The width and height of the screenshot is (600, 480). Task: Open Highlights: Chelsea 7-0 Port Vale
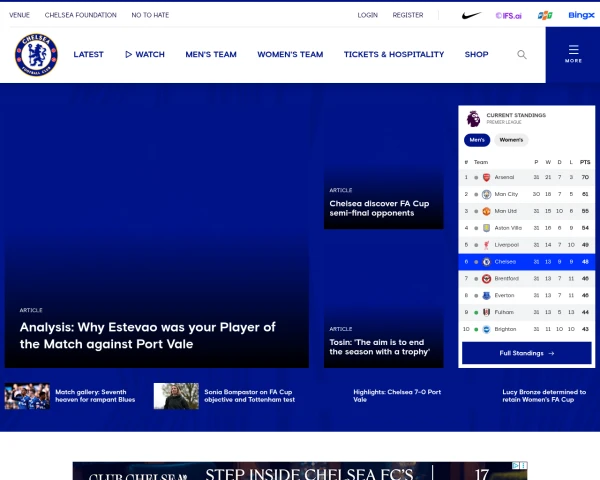397,396
